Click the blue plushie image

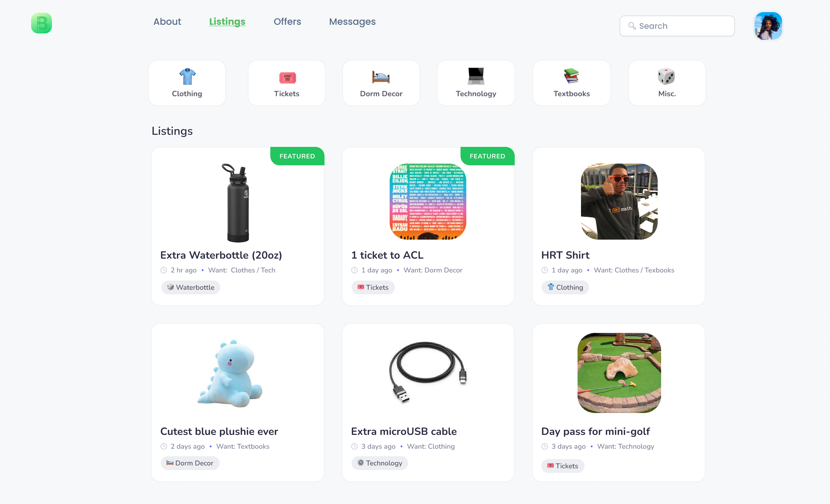click(230, 373)
